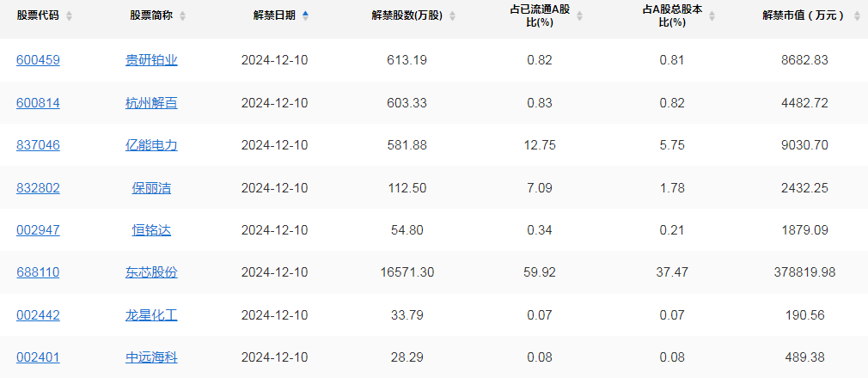Click the 占A股总股本比(%) column header
This screenshot has width=868, height=378.
[x=672, y=16]
